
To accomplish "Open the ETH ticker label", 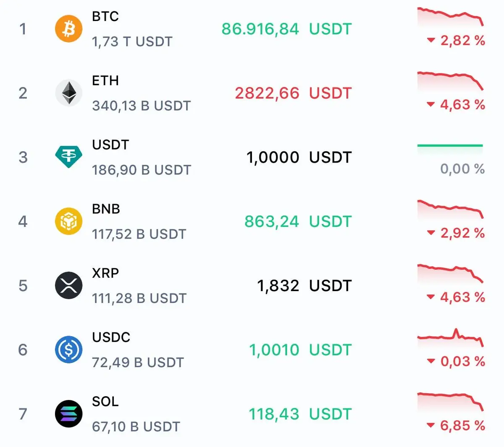I will click(x=105, y=81).
